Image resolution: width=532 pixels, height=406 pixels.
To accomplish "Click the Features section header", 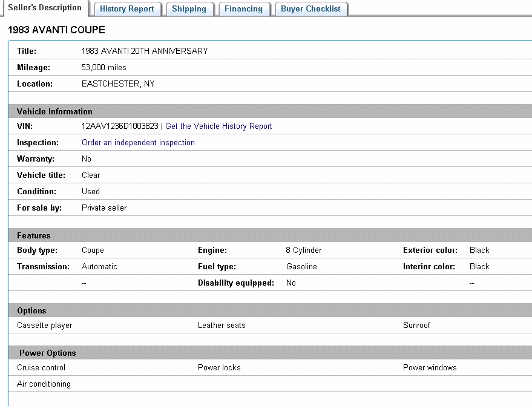I will (x=34, y=235).
